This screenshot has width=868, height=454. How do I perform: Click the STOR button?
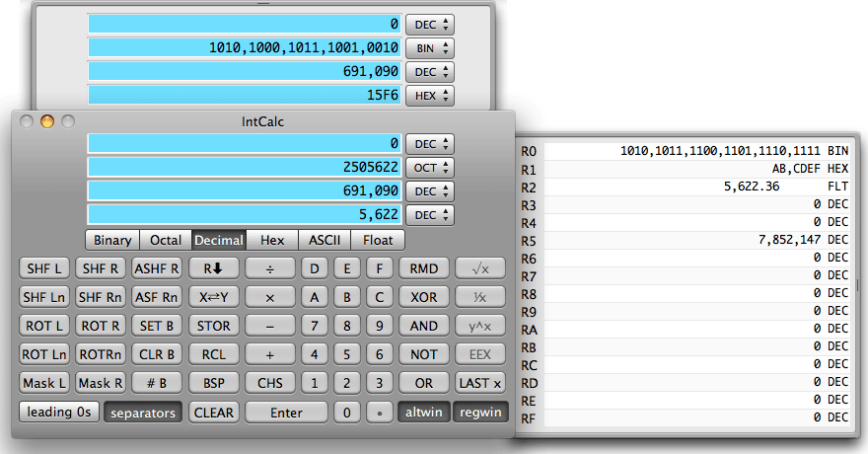point(214,326)
